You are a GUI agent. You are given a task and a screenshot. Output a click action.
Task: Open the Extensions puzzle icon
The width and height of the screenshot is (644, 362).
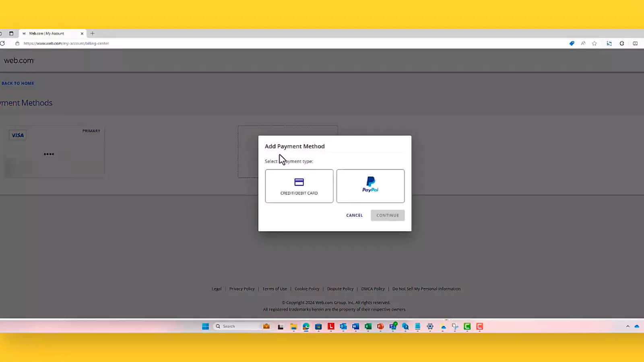click(x=622, y=43)
